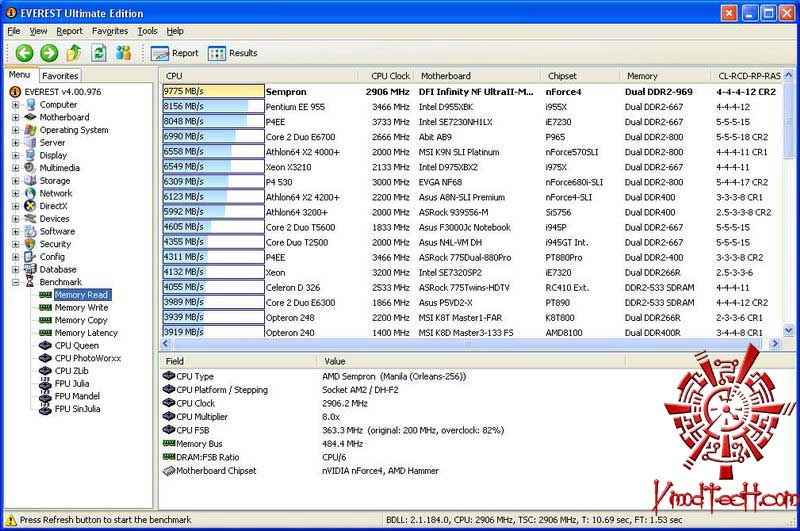Image resolution: width=800 pixels, height=531 pixels.
Task: Click the Results toolbar button
Action: (x=233, y=53)
